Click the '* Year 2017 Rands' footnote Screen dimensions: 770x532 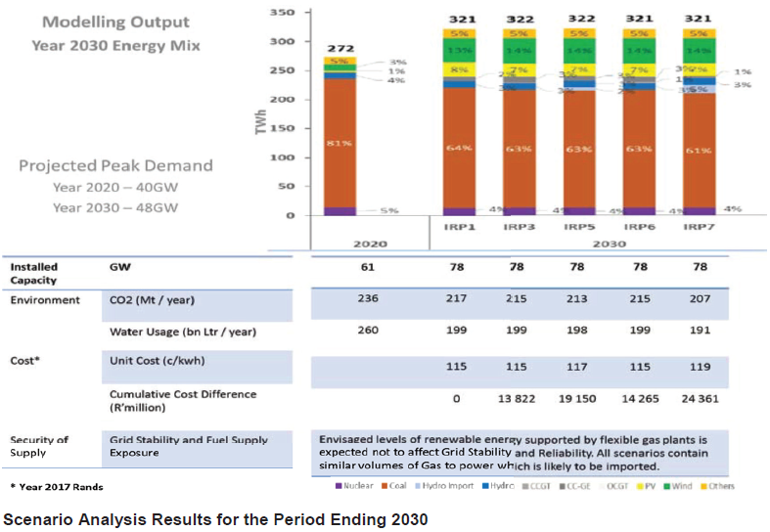tap(57, 487)
